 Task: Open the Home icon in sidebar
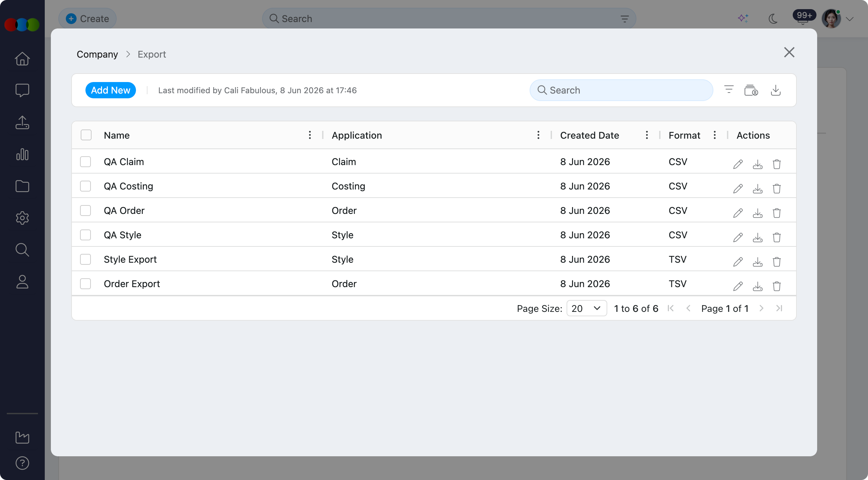(x=22, y=59)
